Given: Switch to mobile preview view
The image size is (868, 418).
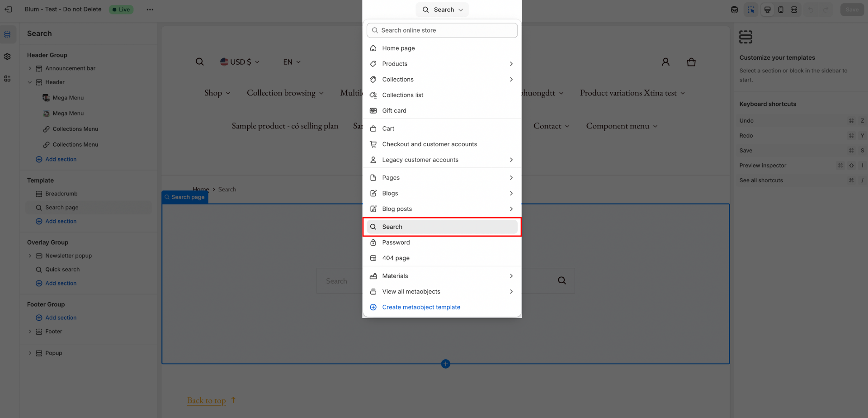Looking at the screenshot, I should [781, 9].
